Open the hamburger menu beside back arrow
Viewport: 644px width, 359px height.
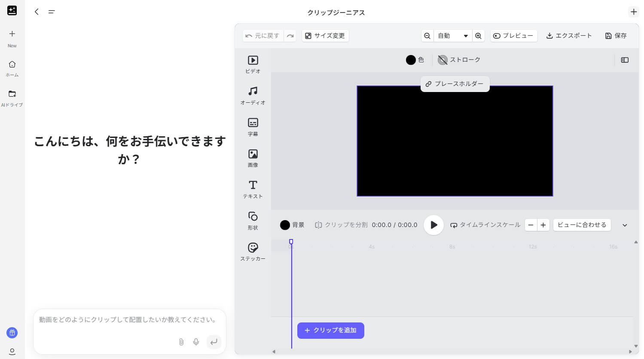(52, 12)
